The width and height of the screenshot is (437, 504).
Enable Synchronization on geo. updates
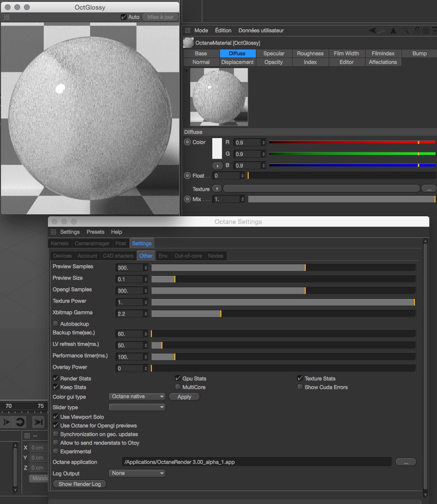(x=56, y=434)
